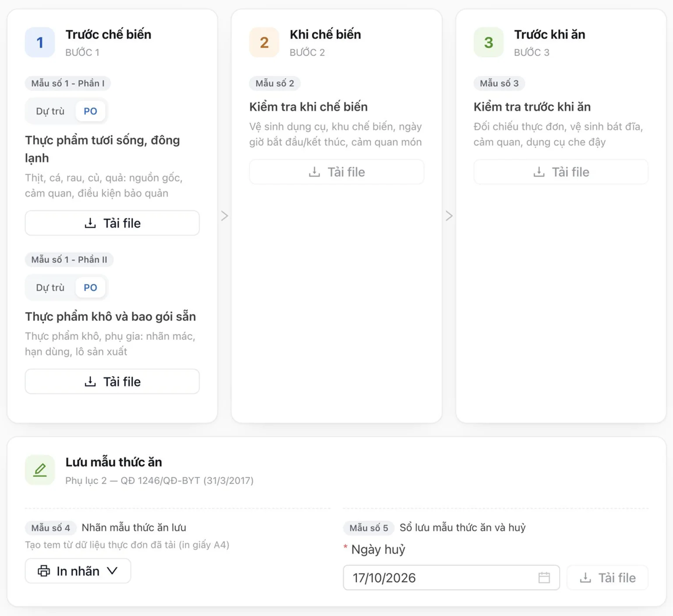The image size is (673, 616).
Task: Click the arrow between step 2 and step 3
Action: click(449, 216)
